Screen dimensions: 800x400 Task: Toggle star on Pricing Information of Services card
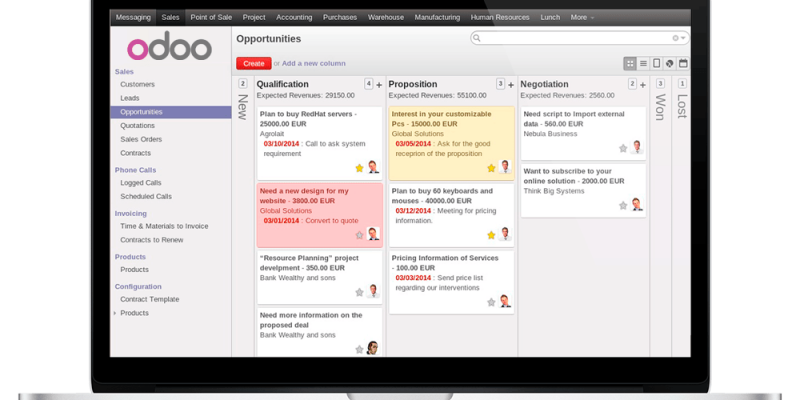pyautogui.click(x=491, y=303)
